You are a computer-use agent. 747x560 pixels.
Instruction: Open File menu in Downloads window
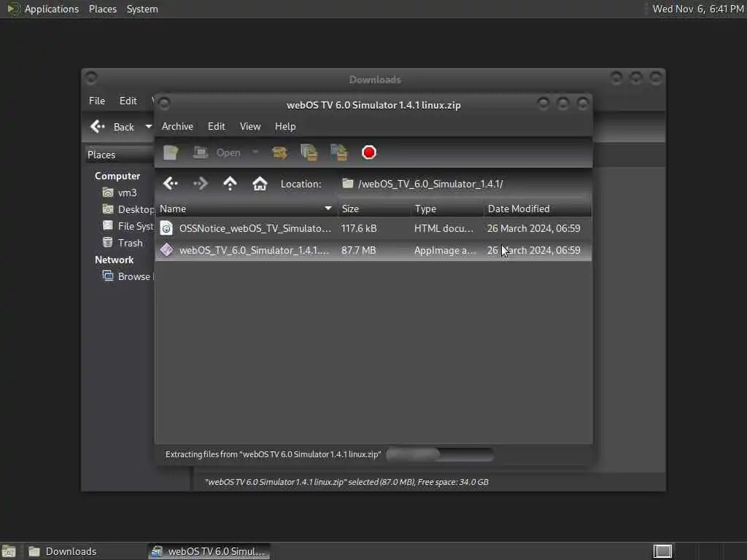[x=97, y=101]
